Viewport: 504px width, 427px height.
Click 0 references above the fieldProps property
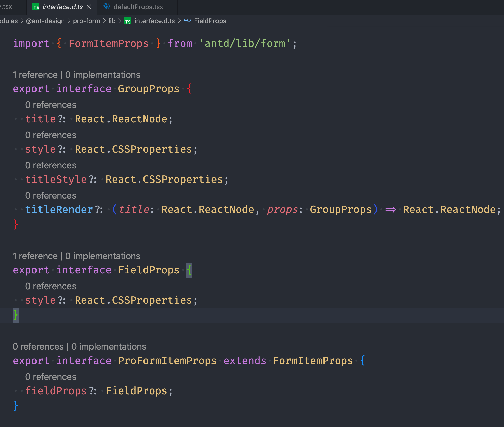[x=51, y=377]
